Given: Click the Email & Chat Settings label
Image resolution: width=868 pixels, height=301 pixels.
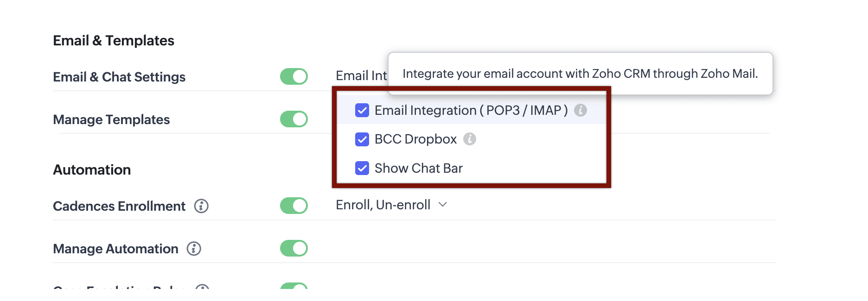Looking at the screenshot, I should point(119,77).
